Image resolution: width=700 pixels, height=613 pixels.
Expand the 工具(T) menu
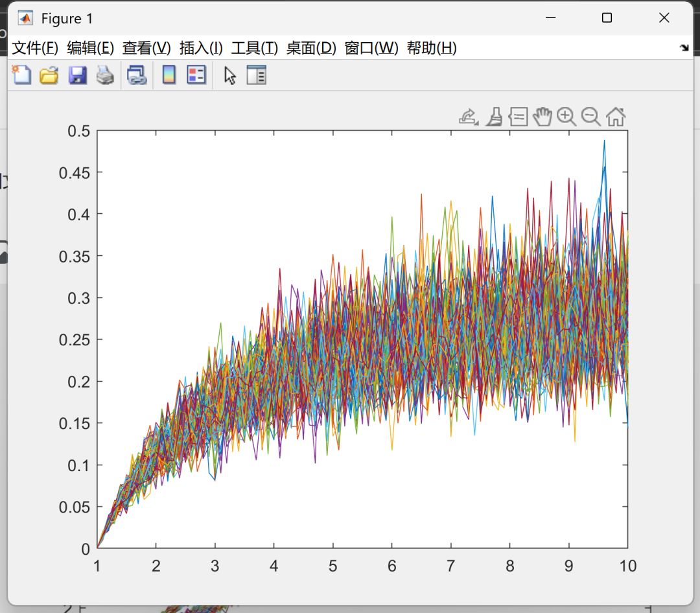pyautogui.click(x=255, y=48)
